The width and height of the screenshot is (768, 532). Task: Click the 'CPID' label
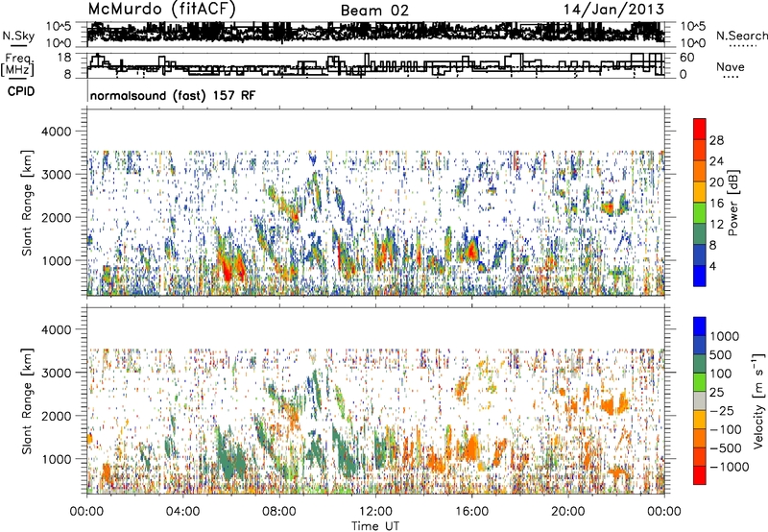21,91
